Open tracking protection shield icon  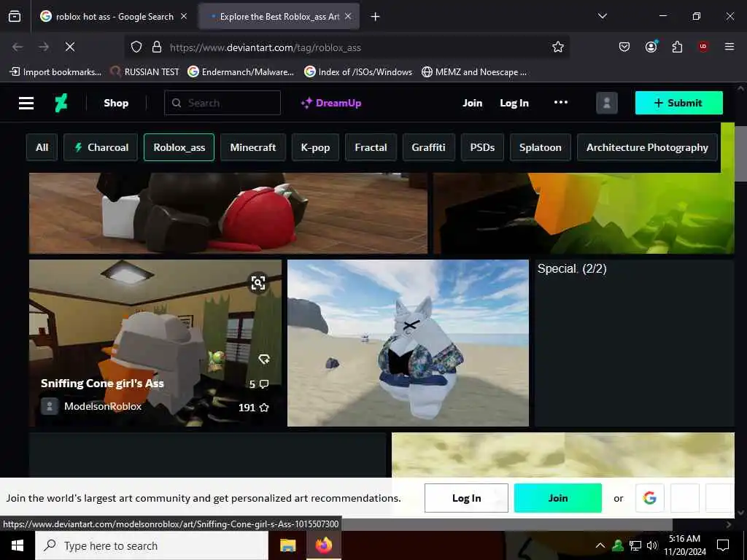click(x=136, y=47)
